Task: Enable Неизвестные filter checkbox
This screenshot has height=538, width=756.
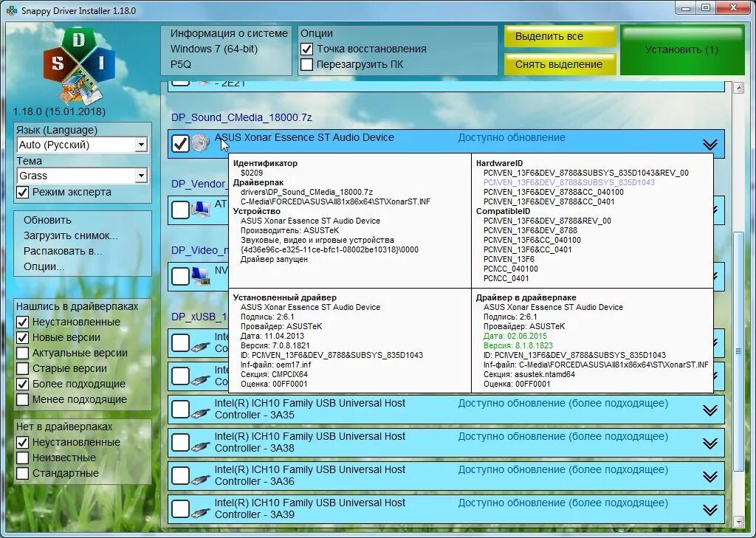Action: point(22,458)
